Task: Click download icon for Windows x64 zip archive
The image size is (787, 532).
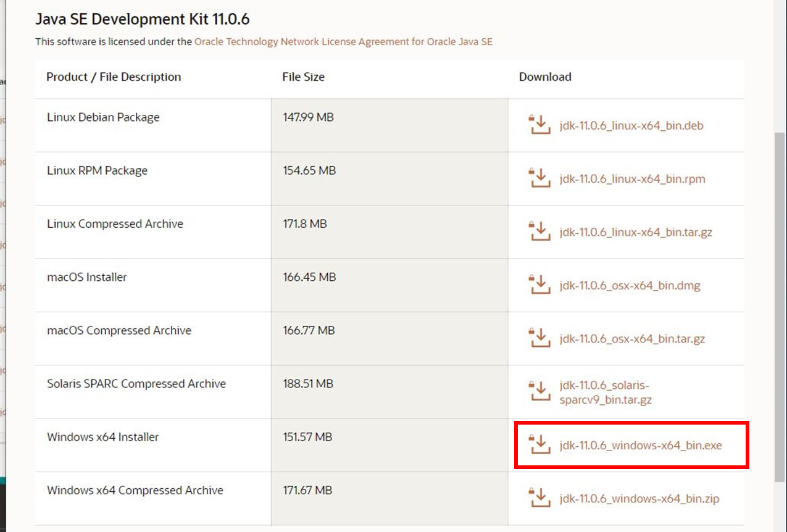Action: [539, 498]
